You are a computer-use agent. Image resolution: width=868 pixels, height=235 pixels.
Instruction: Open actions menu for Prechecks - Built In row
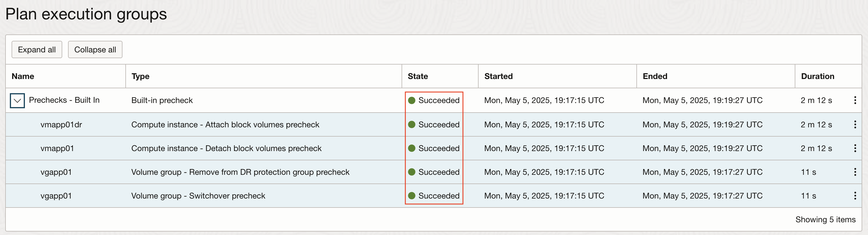tap(855, 100)
